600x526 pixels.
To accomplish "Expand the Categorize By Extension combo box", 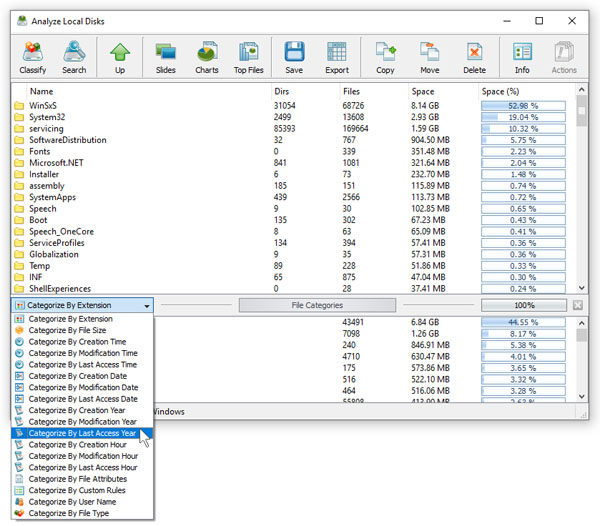I will point(82,305).
